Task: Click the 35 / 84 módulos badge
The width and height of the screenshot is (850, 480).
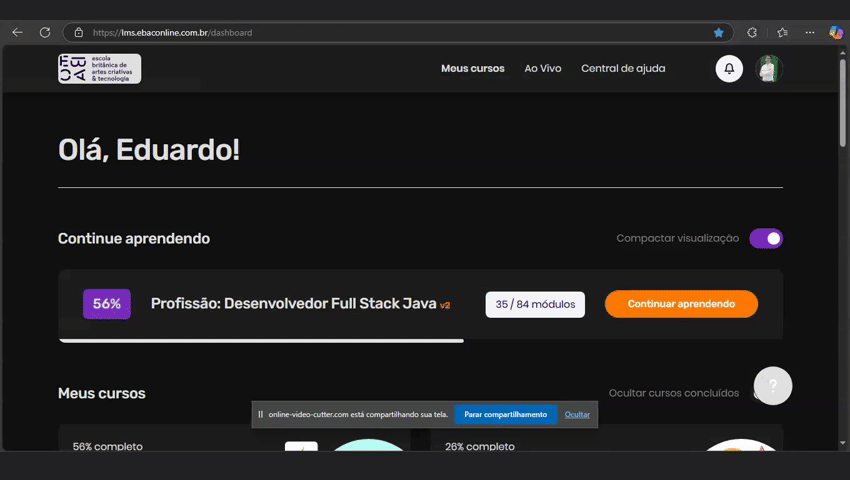Action: [535, 304]
